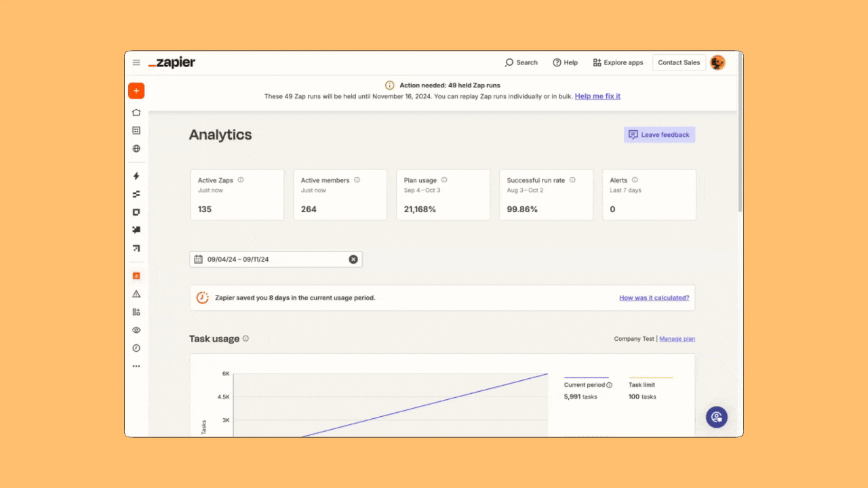The image size is (868, 488).
Task: Open the calendar icon in date field
Action: (198, 259)
